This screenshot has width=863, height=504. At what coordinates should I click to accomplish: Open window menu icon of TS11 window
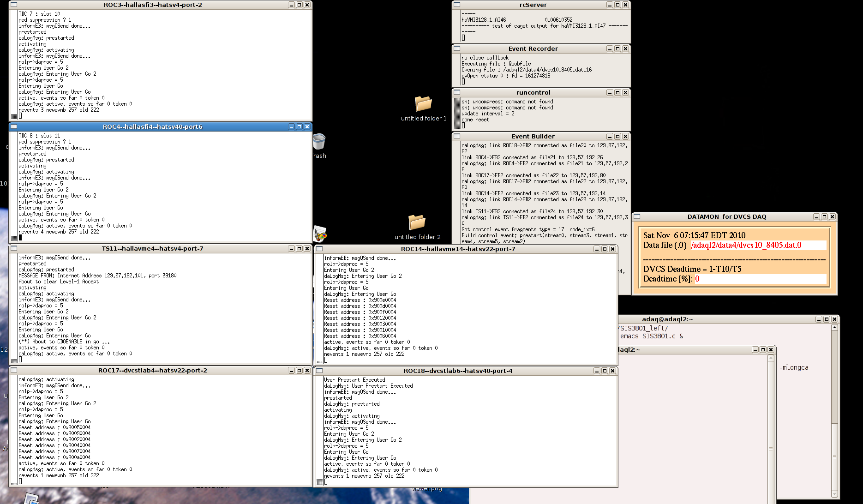(x=14, y=248)
